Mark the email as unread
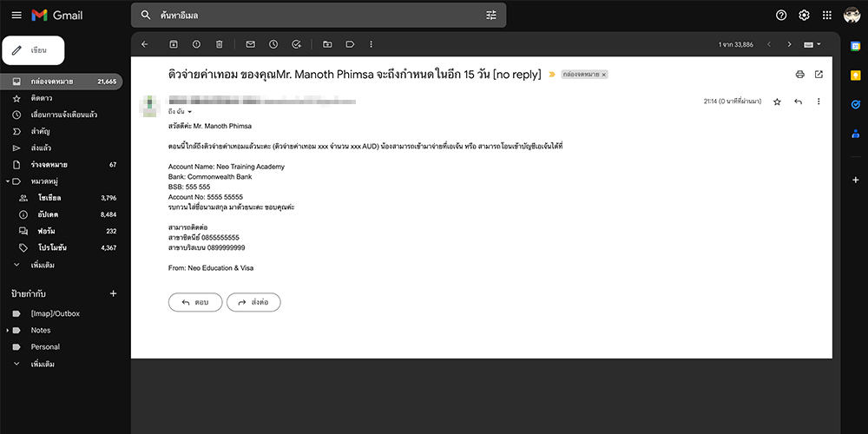868x434 pixels. coord(251,44)
